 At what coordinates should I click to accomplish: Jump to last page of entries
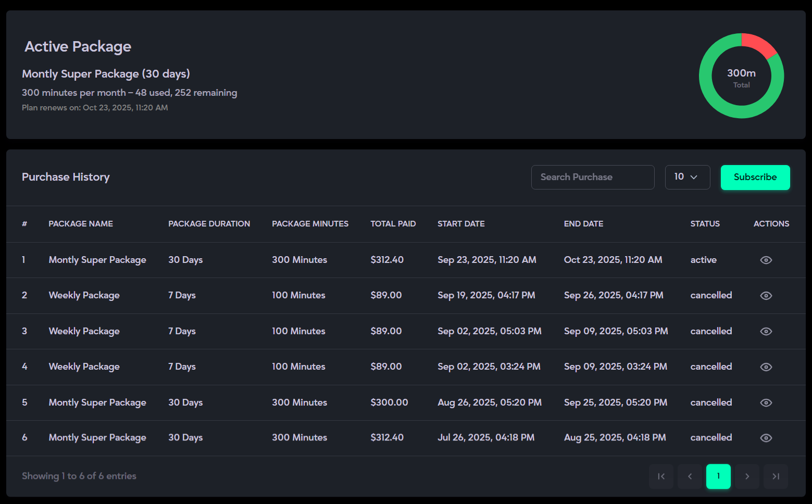coord(776,476)
